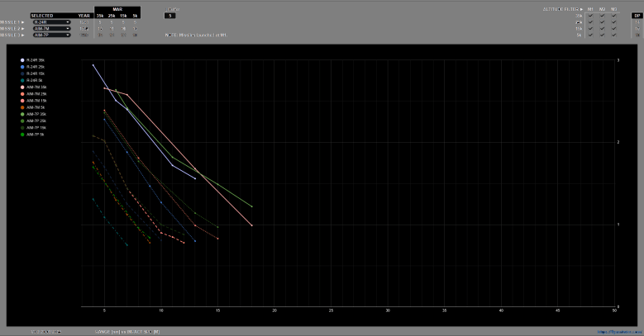The image size is (644, 336).
Task: Click the DP column header
Action: point(637,15)
